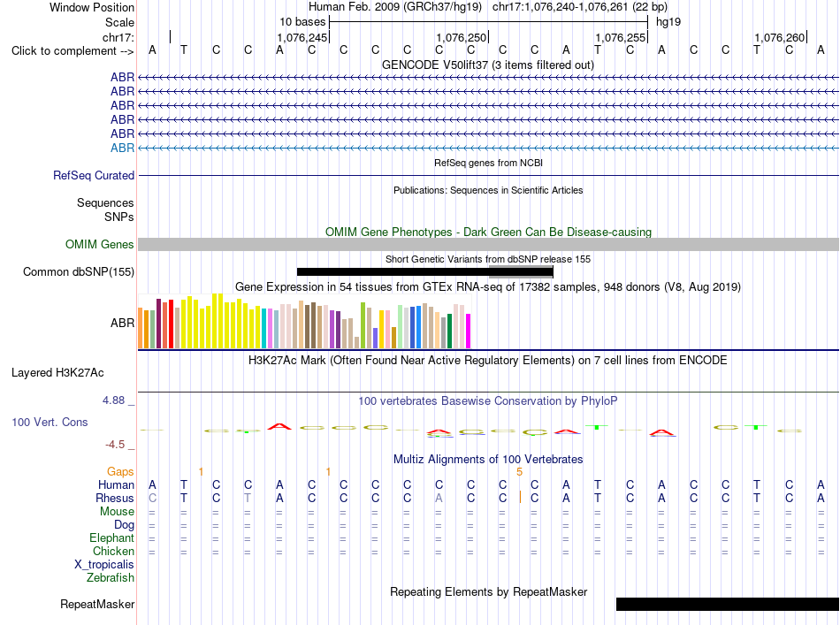Screen dimensions: 840x625
Task: Click the chr17: ruler label
Action: 118,37
